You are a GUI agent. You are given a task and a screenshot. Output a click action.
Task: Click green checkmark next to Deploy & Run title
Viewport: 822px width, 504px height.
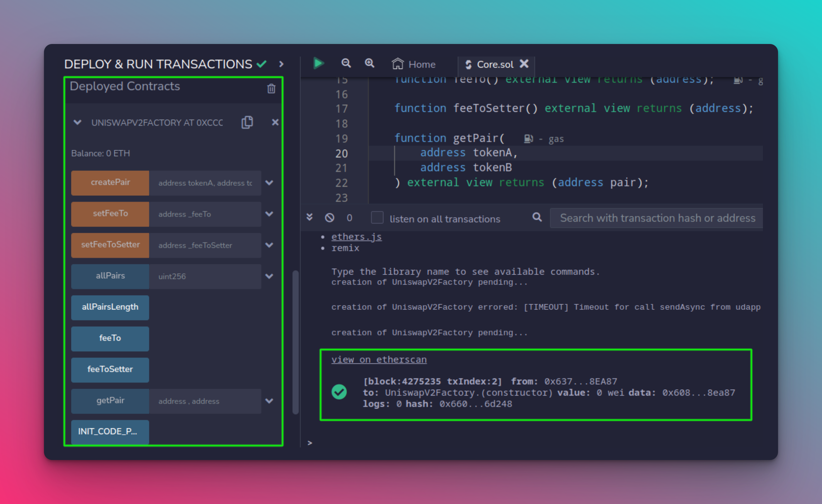tap(261, 64)
